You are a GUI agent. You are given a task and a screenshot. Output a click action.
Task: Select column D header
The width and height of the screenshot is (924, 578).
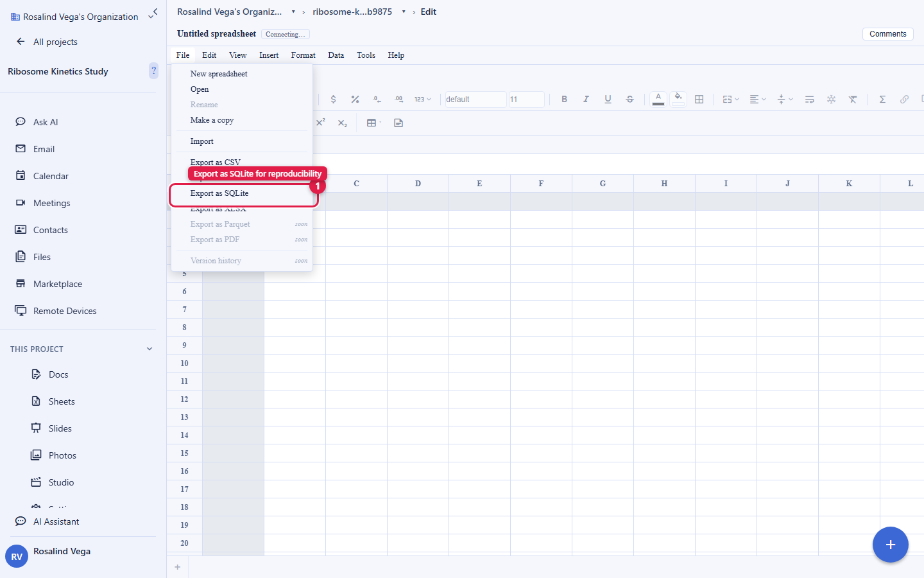(x=418, y=184)
